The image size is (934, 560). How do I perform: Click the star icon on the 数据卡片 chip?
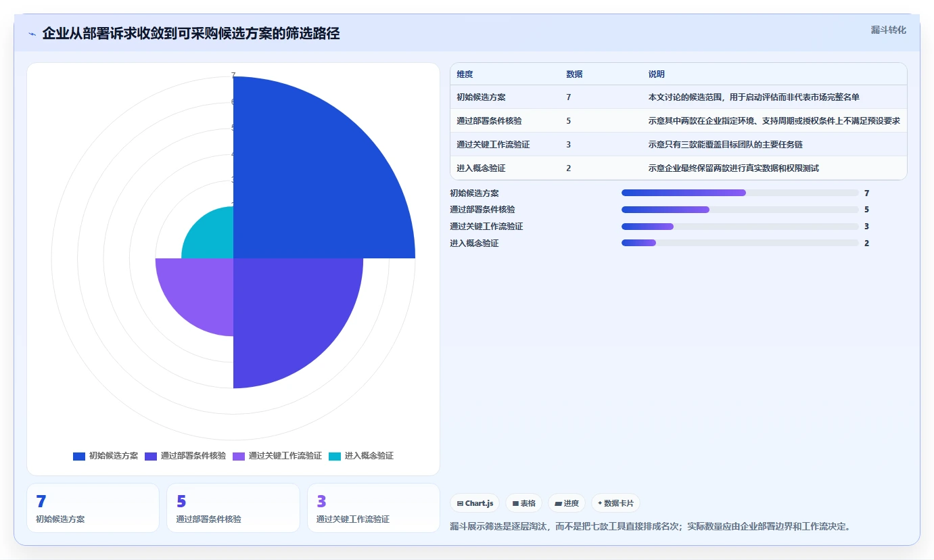[600, 503]
